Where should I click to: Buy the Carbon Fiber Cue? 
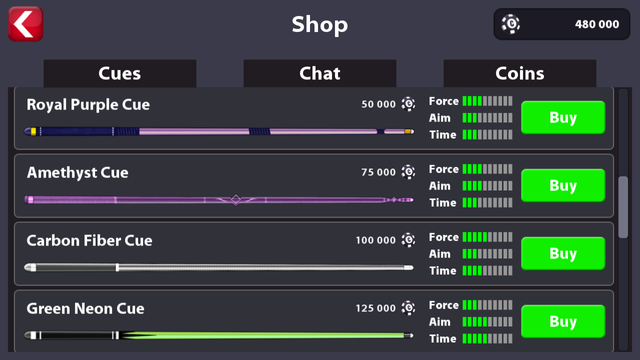563,253
